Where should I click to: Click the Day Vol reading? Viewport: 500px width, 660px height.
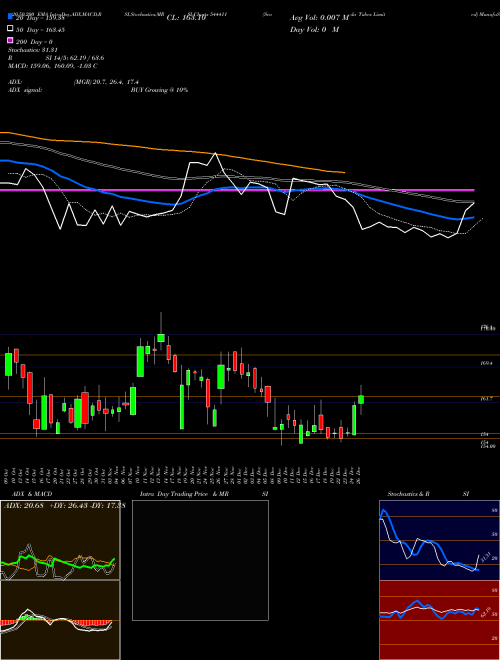coord(314,29)
